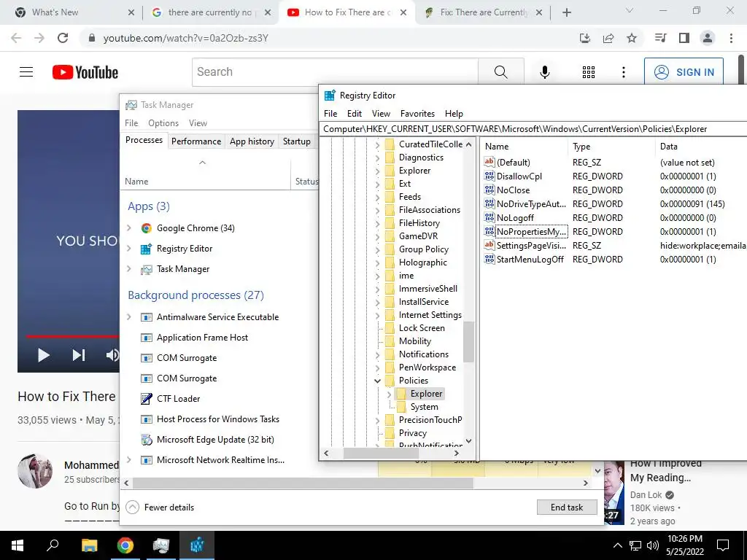The height and width of the screenshot is (560, 747).
Task: Click the share page icon in address bar
Action: [608, 38]
